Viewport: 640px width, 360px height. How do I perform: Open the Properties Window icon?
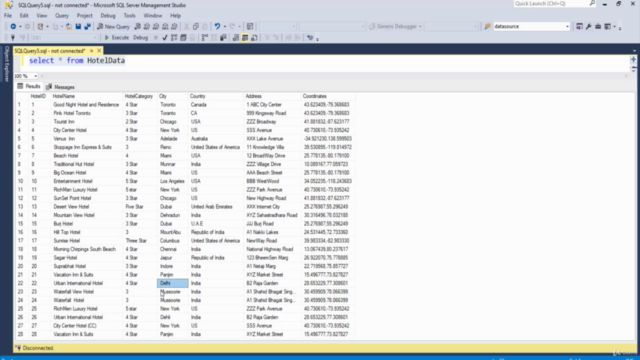580,27
